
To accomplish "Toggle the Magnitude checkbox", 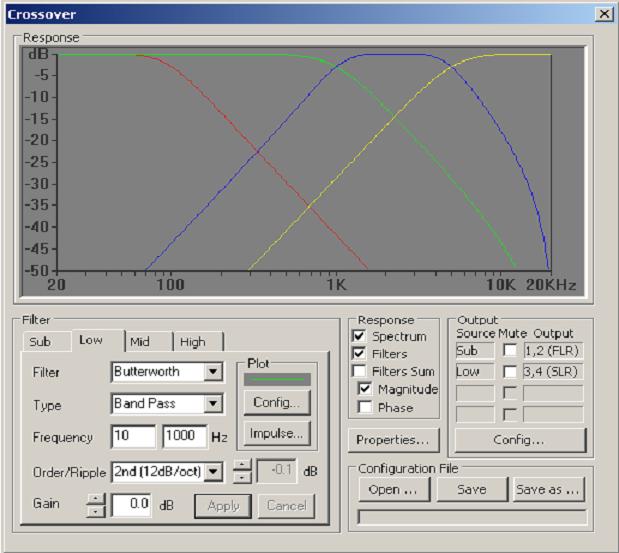I will tap(366, 389).
